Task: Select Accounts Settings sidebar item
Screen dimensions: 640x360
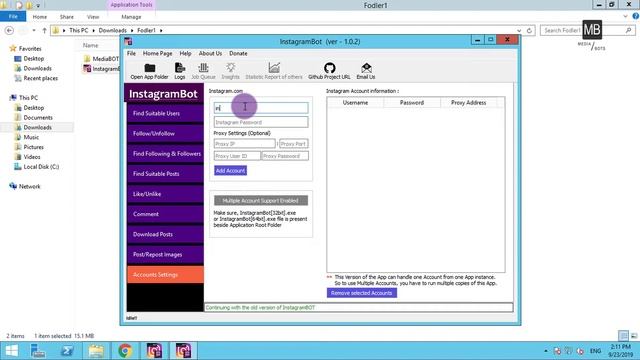Action: coord(165,275)
